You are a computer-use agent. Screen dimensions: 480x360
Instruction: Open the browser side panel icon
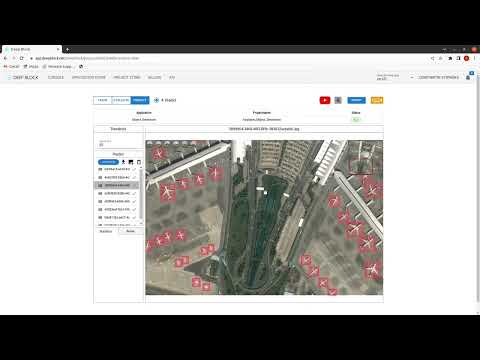[x=458, y=58]
